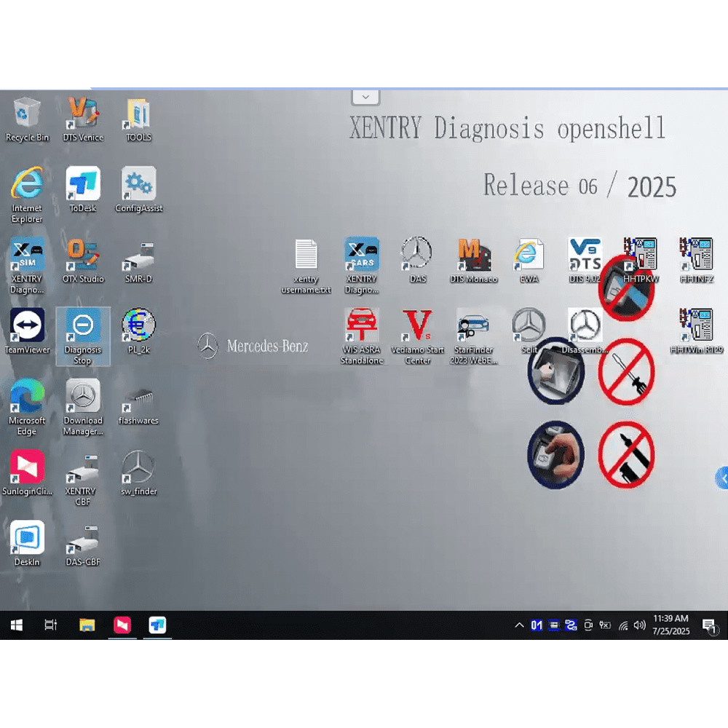The height and width of the screenshot is (728, 728).
Task: Open HHTNFZ shortcut
Action: pos(696,260)
